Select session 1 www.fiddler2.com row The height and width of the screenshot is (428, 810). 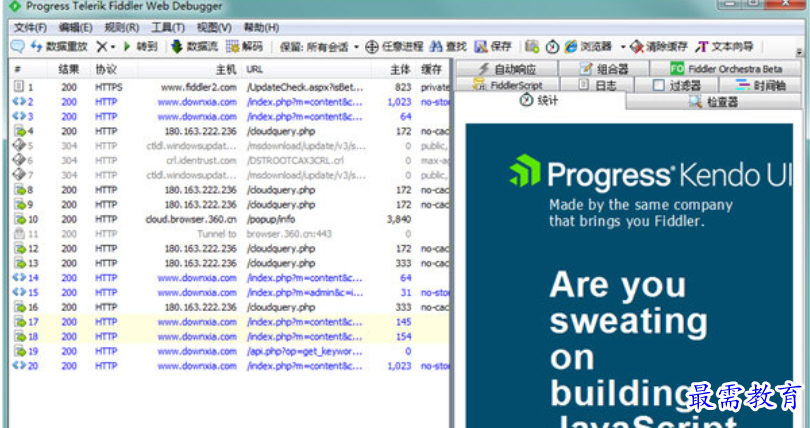[229, 87]
